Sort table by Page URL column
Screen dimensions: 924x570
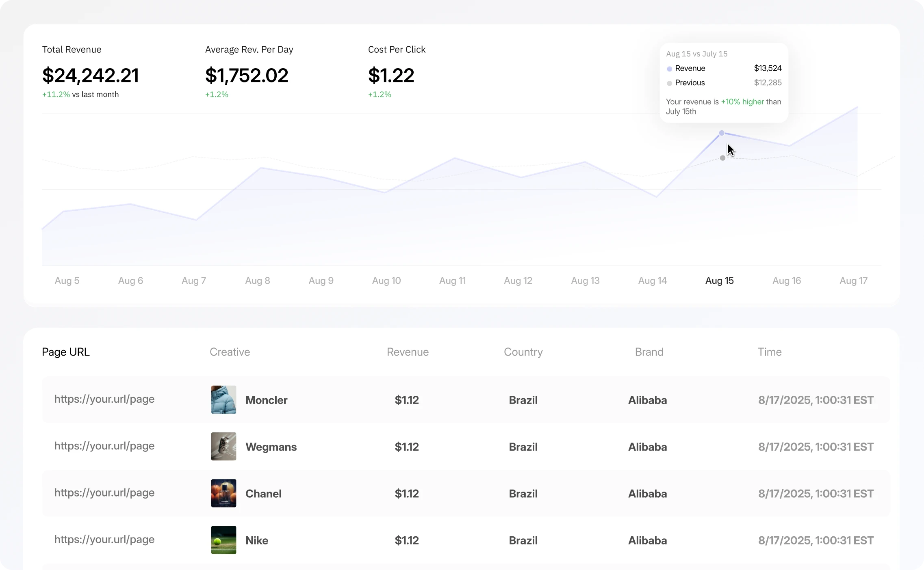pyautogui.click(x=66, y=352)
